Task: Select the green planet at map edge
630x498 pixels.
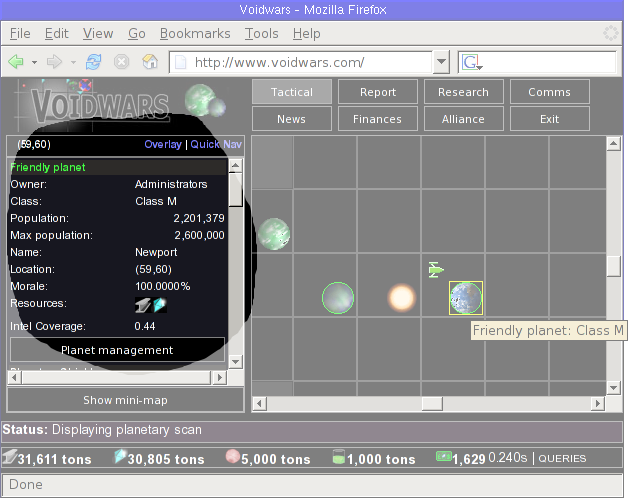Action: click(x=274, y=234)
